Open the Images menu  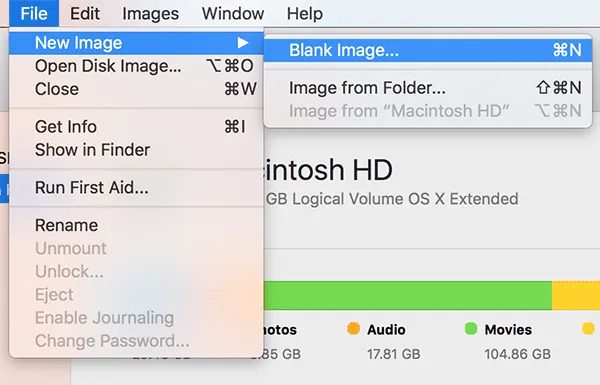[150, 14]
